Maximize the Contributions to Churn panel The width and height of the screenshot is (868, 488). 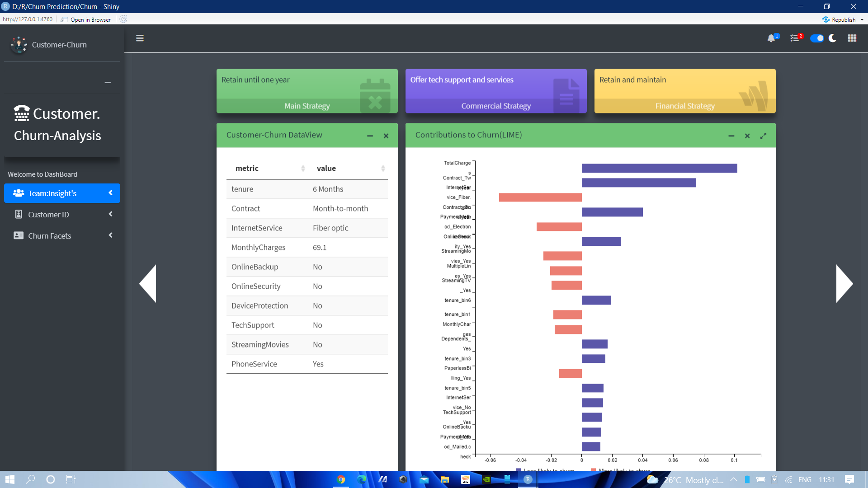(763, 136)
